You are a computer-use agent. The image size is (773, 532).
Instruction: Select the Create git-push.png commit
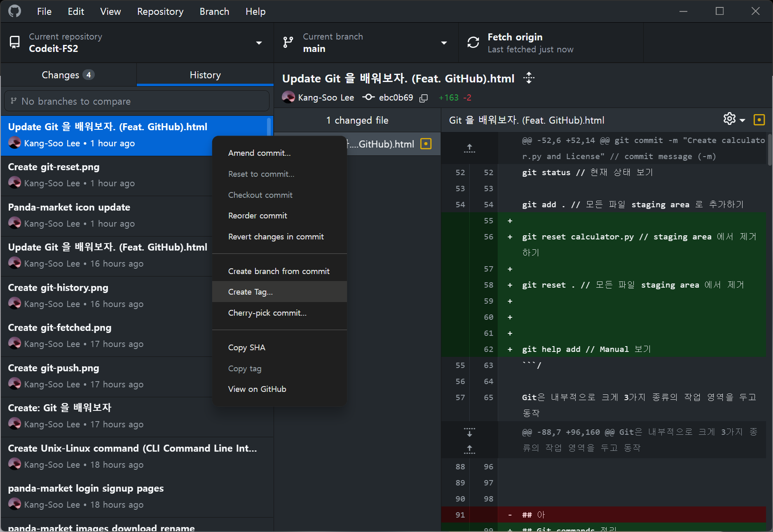(x=106, y=376)
